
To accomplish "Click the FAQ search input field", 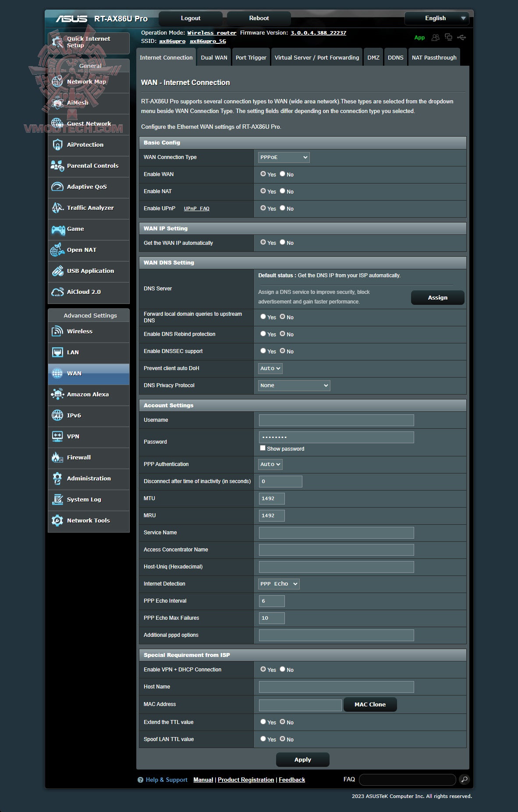I will pyautogui.click(x=408, y=780).
